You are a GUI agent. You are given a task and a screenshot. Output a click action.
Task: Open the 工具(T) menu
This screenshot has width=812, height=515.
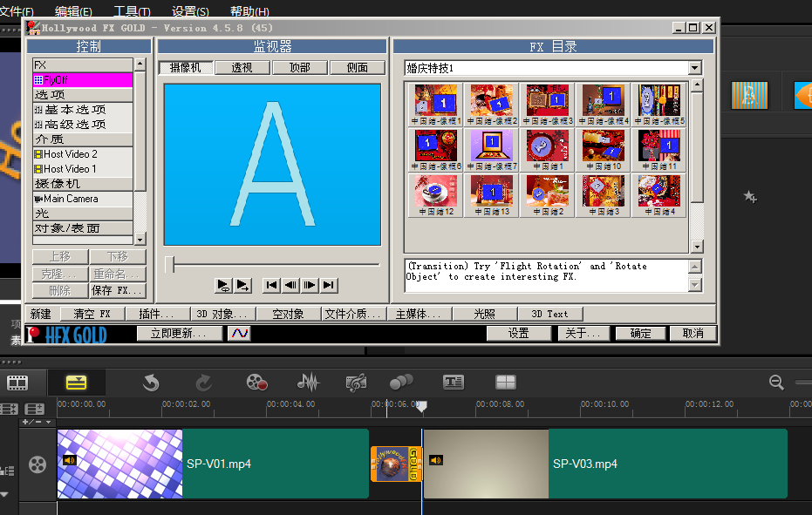[132, 10]
